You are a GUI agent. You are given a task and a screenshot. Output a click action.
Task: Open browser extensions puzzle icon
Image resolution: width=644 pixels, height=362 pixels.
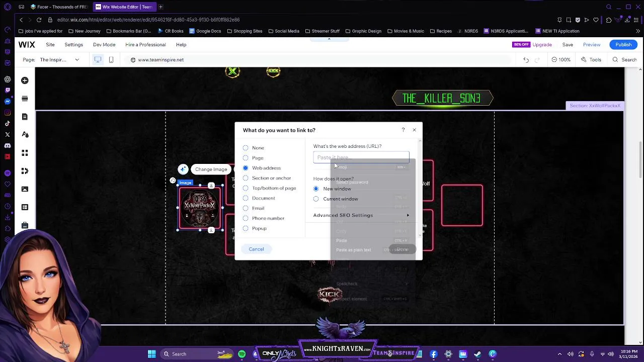tap(609, 20)
